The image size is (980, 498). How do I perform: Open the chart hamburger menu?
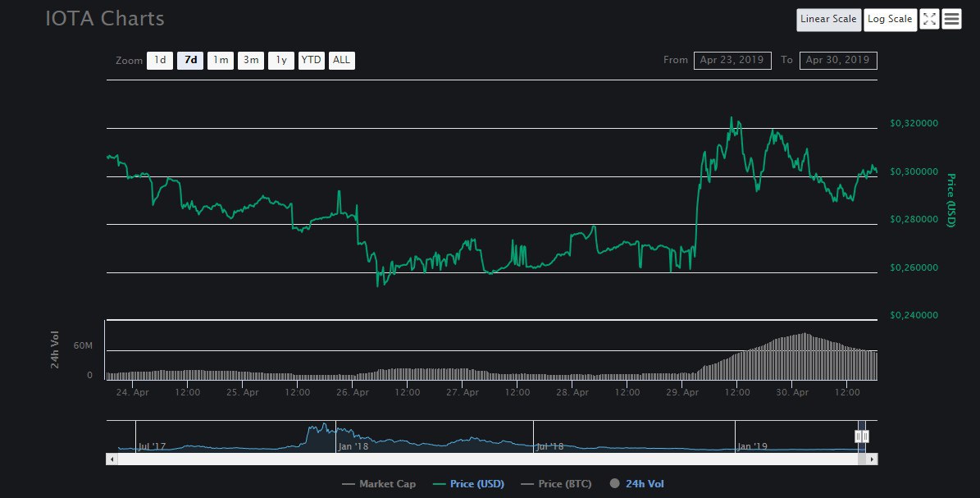pos(951,20)
